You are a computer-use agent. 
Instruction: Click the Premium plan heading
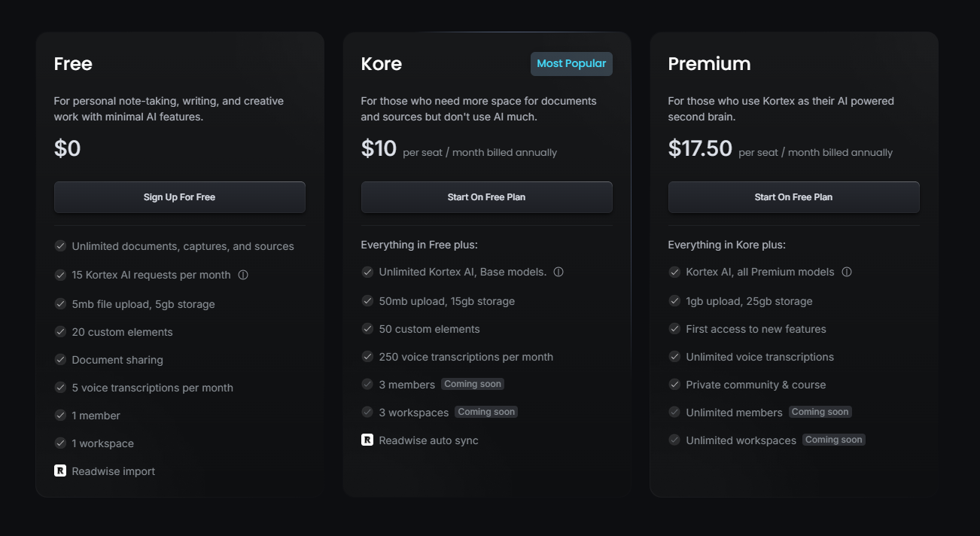coord(709,64)
